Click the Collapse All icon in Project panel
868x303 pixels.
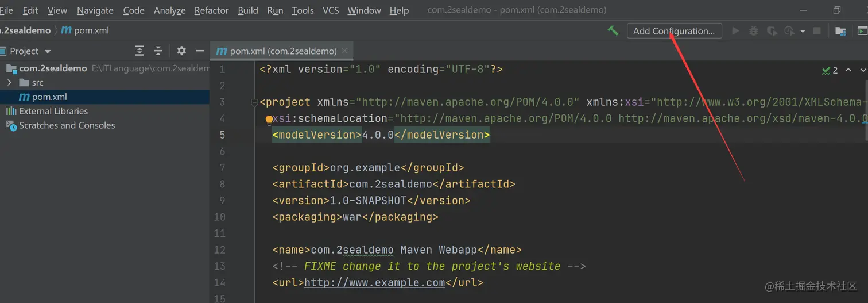tap(158, 51)
